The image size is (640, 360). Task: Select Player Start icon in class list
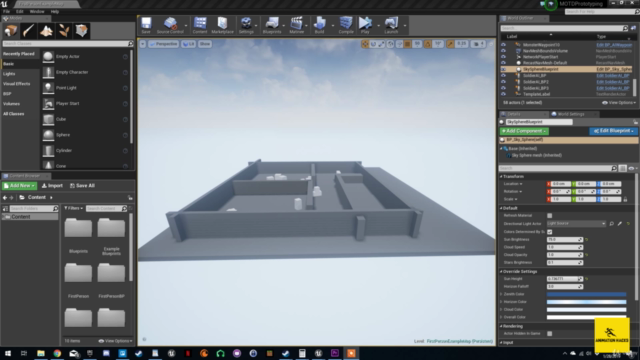click(x=48, y=104)
